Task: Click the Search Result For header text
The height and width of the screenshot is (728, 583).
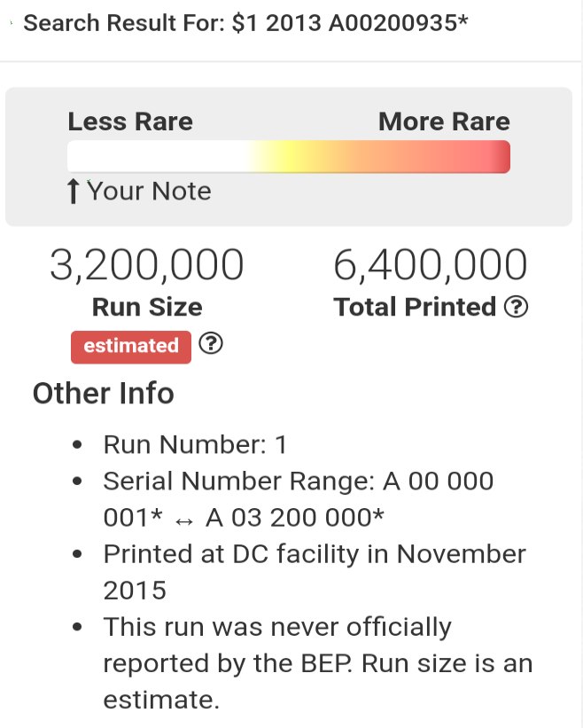Action: (x=245, y=23)
